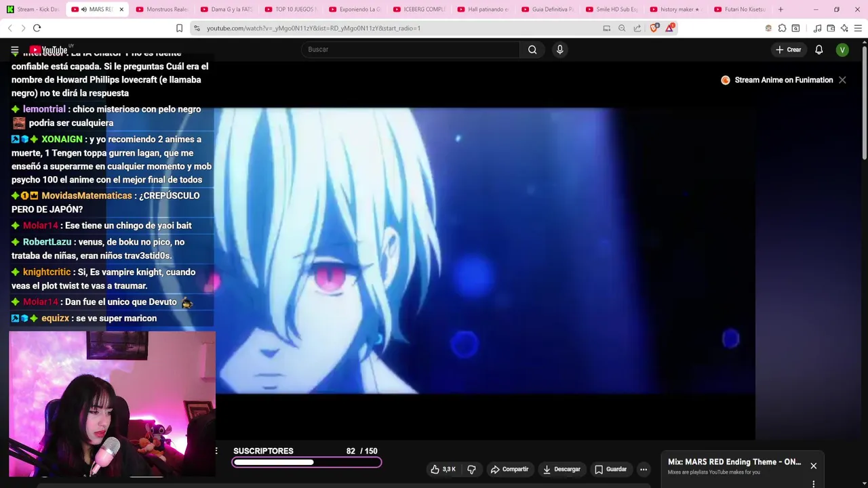Click the zoom magnifier icon in address bar
Screen dimensions: 868x488
tap(622, 28)
